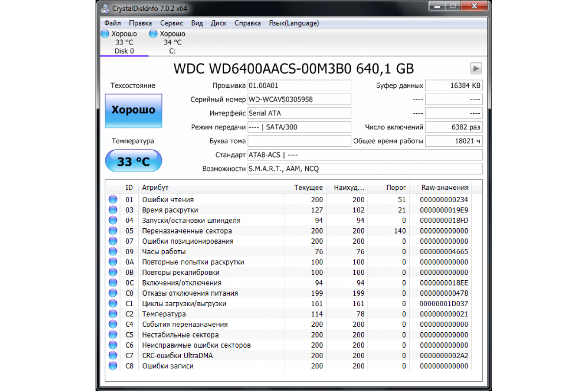Viewport: 588px width, 391px height.
Task: Click the status orb for attribute 05
Action: pos(113,231)
